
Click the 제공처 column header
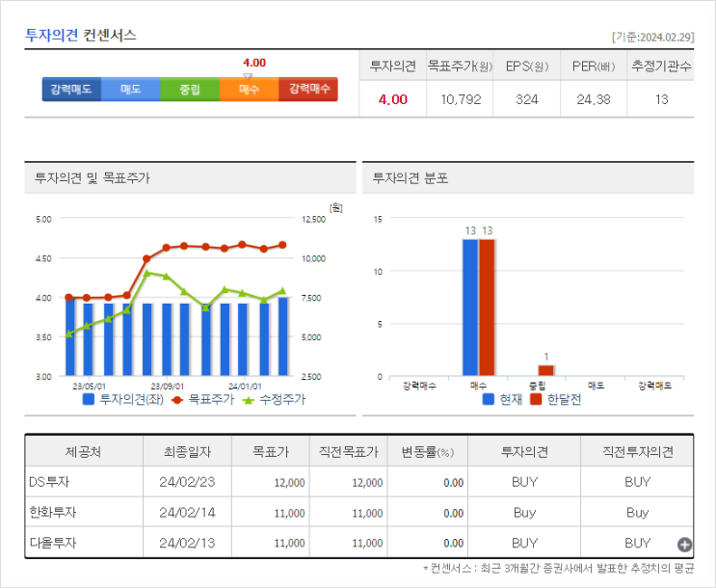pyautogui.click(x=84, y=452)
